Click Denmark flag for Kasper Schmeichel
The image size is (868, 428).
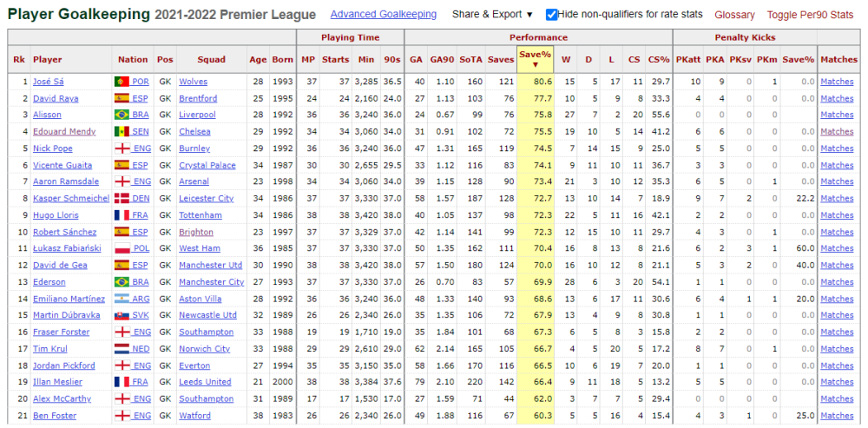[122, 198]
